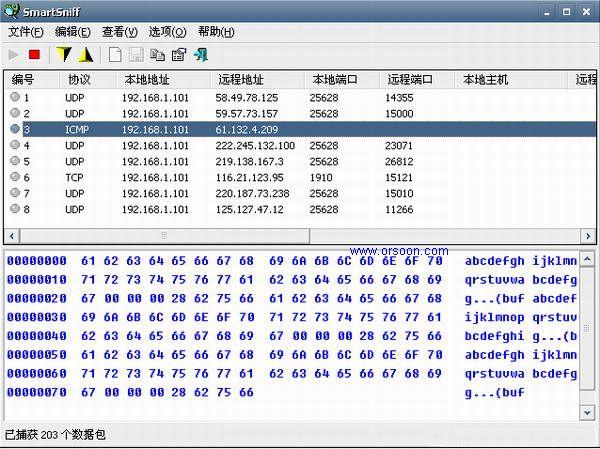Select remote address 125.127.47.12

coord(249,209)
